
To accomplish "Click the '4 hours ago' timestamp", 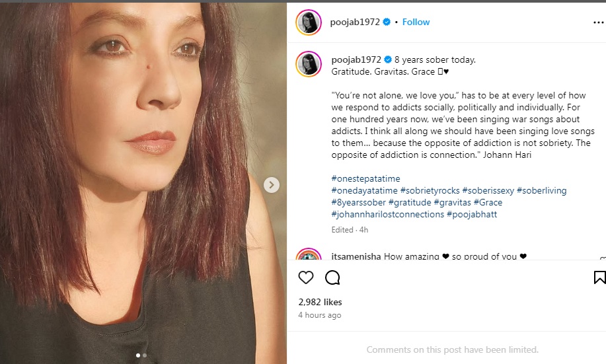I will click(x=320, y=315).
